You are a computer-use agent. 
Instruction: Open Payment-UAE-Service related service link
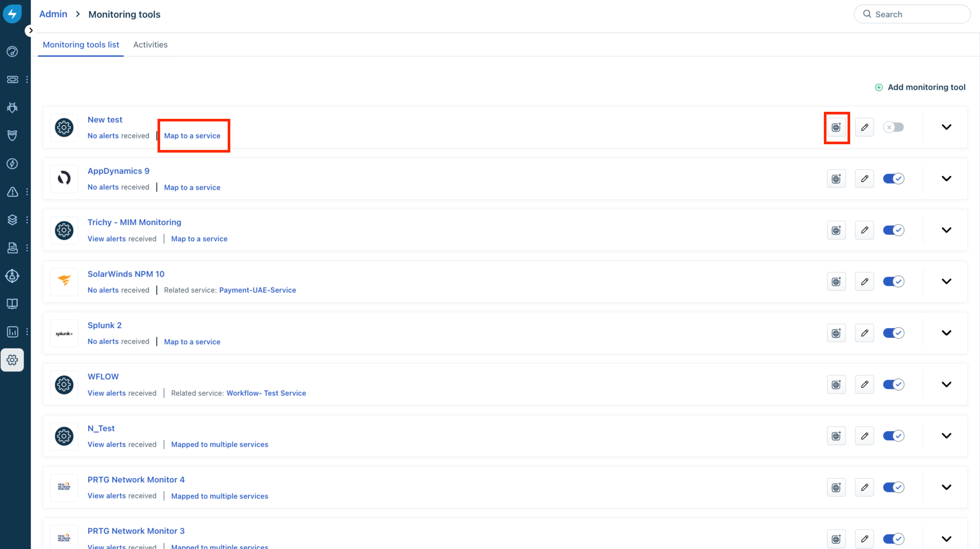[258, 290]
